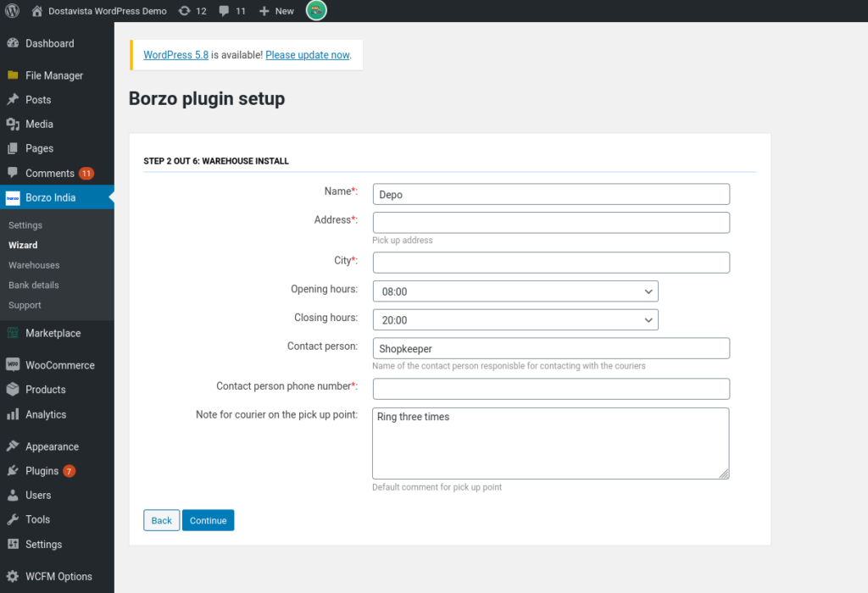Viewport: 868px width, 593px height.
Task: Click the WordPress logo icon
Action: click(x=12, y=10)
